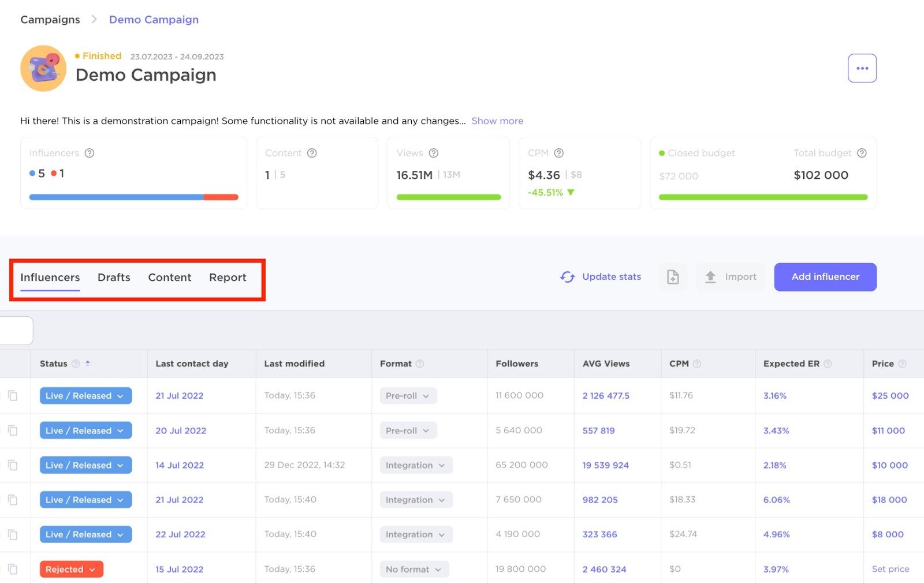This screenshot has height=584, width=924.
Task: Expand the Pre-roll format dropdown on the first row
Action: (x=408, y=395)
